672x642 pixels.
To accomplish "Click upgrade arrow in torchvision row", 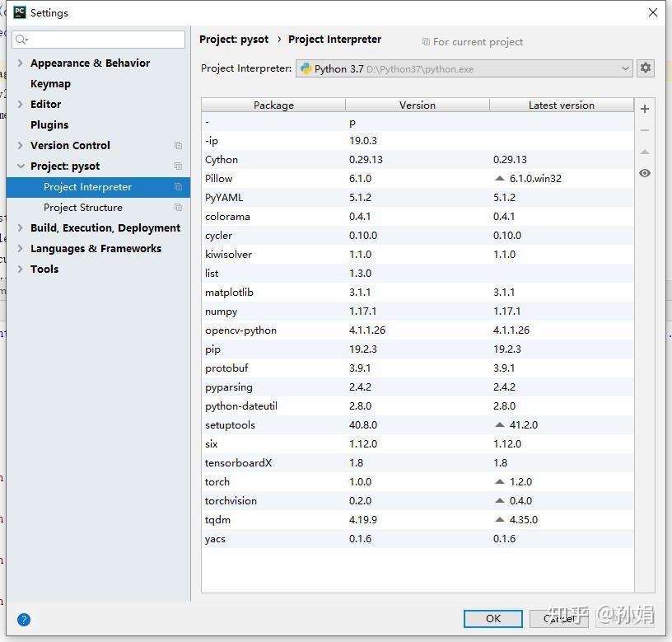I will 499,500.
